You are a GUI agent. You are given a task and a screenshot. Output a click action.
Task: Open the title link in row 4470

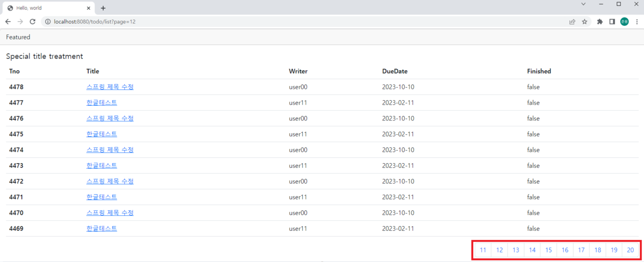point(110,213)
